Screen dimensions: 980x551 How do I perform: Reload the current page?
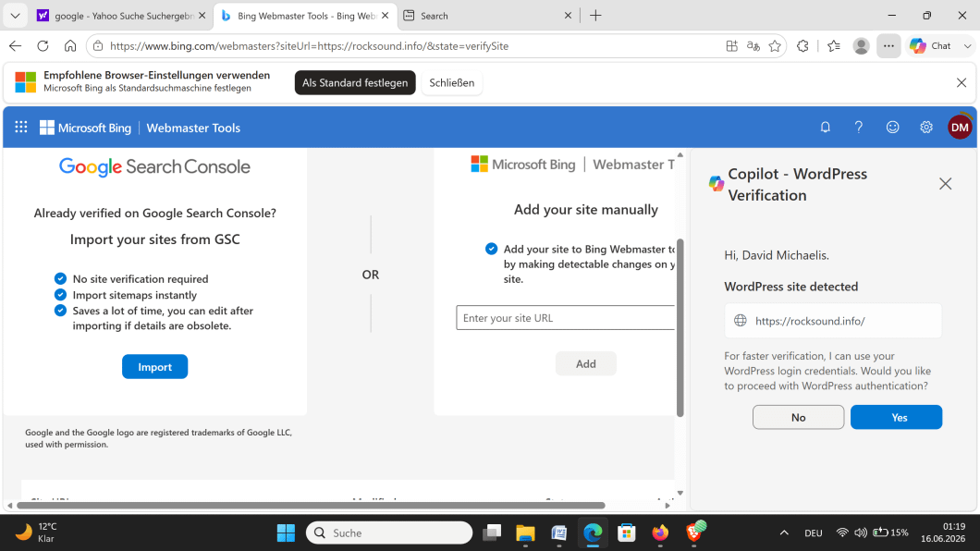pos(43,45)
